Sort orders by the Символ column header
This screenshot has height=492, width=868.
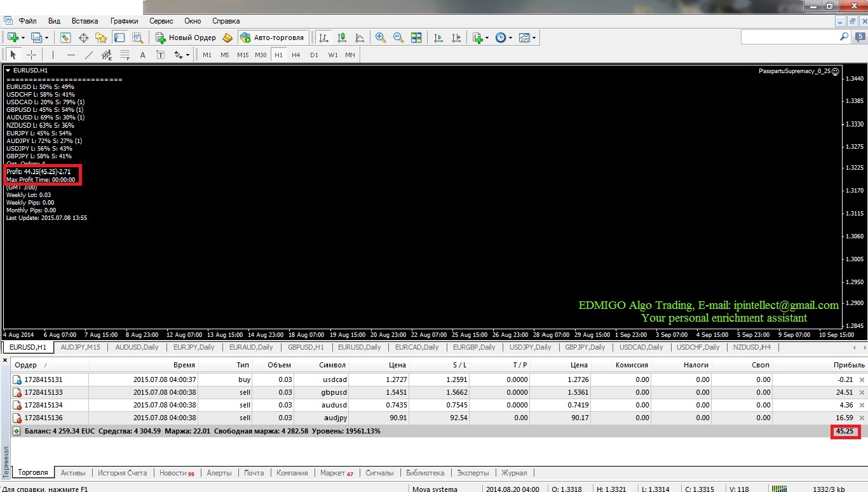pos(333,365)
